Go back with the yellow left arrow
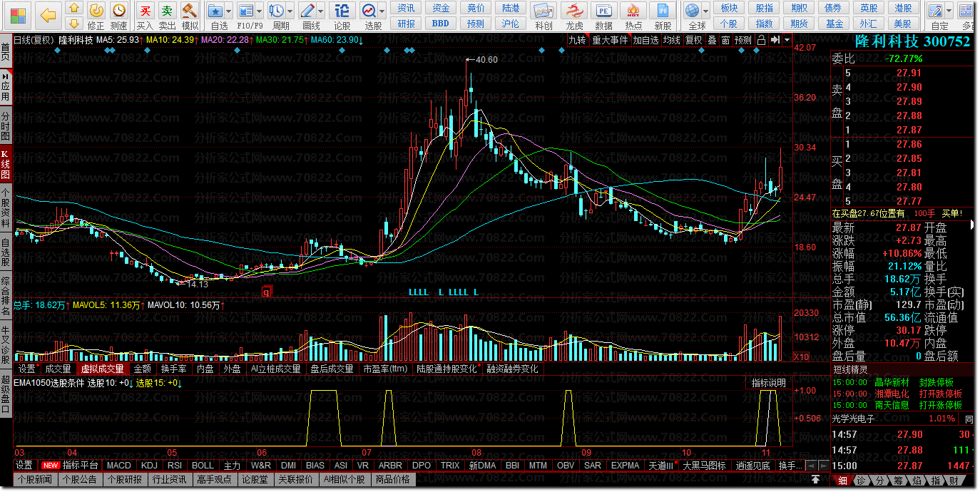 48,15
